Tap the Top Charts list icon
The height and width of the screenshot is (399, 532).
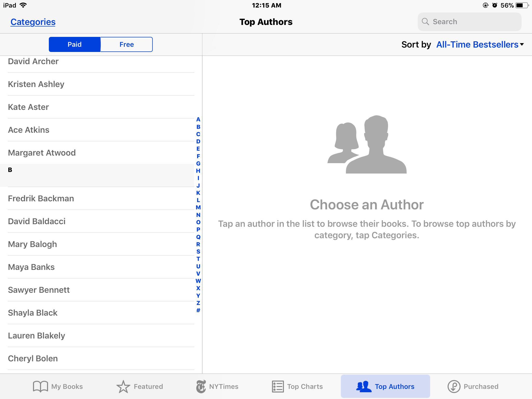pyautogui.click(x=278, y=387)
